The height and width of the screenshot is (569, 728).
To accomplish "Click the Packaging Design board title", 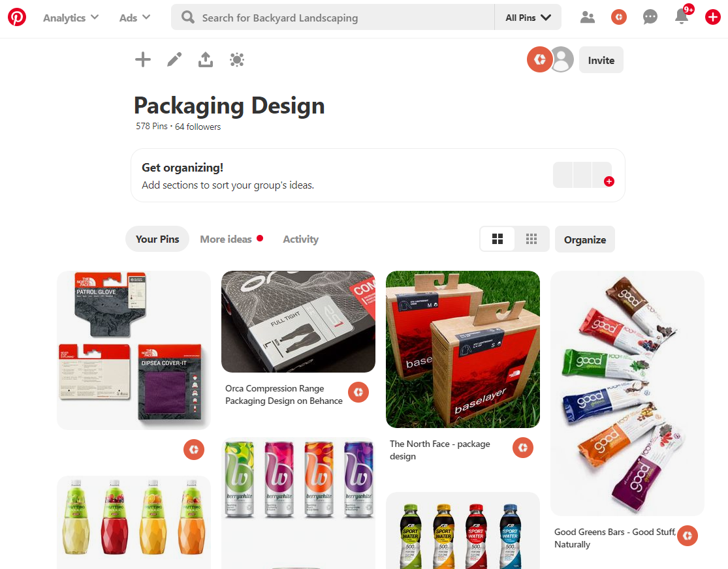I will 229,105.
